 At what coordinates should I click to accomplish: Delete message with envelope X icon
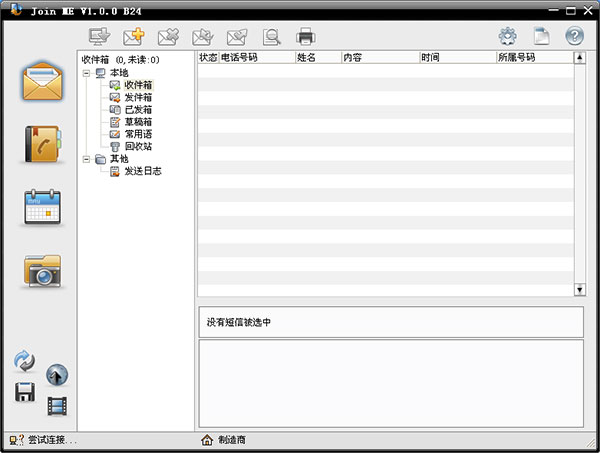click(168, 37)
